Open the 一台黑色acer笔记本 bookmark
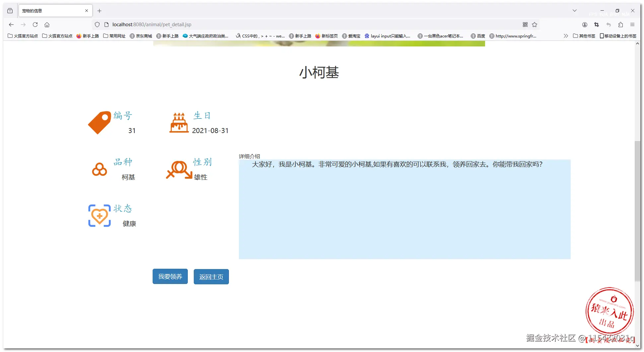The height and width of the screenshot is (352, 644). click(441, 36)
